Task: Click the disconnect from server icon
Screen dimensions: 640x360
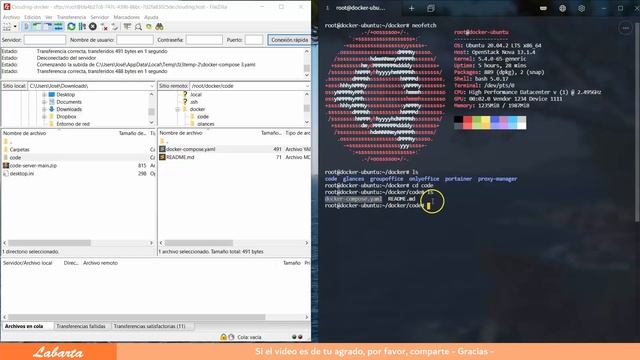Action: tap(104, 27)
